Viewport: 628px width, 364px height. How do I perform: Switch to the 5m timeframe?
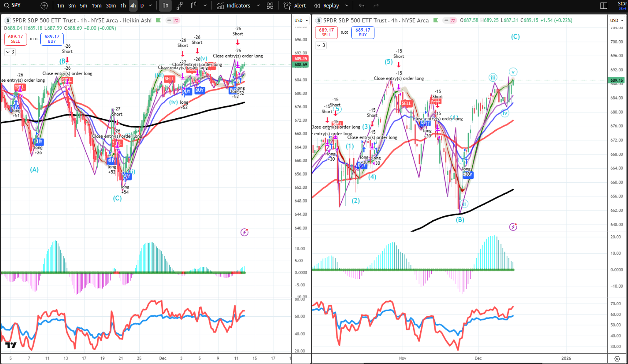84,6
